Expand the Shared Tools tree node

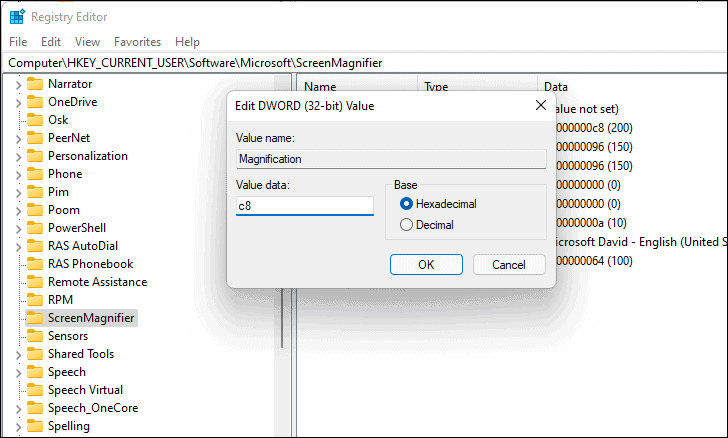coord(18,355)
